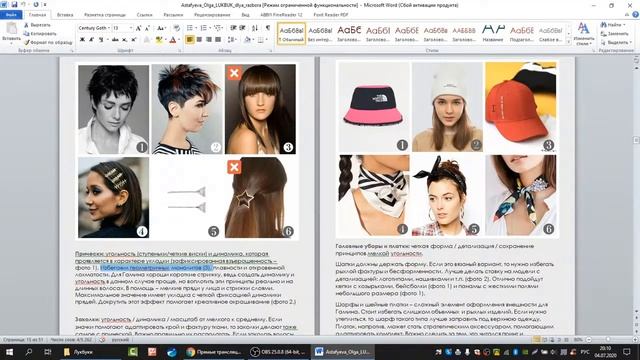Click the Save icon in quick access toolbar

(14, 4)
